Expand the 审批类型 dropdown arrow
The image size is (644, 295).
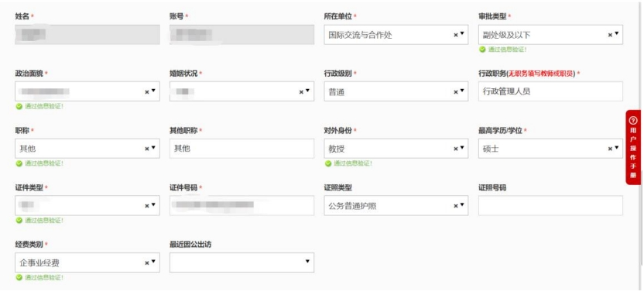(x=616, y=34)
